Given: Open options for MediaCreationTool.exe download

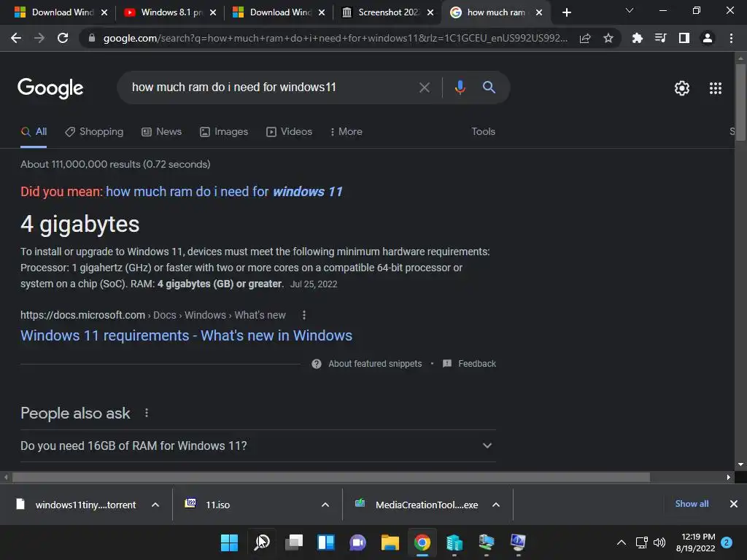Looking at the screenshot, I should point(496,505).
